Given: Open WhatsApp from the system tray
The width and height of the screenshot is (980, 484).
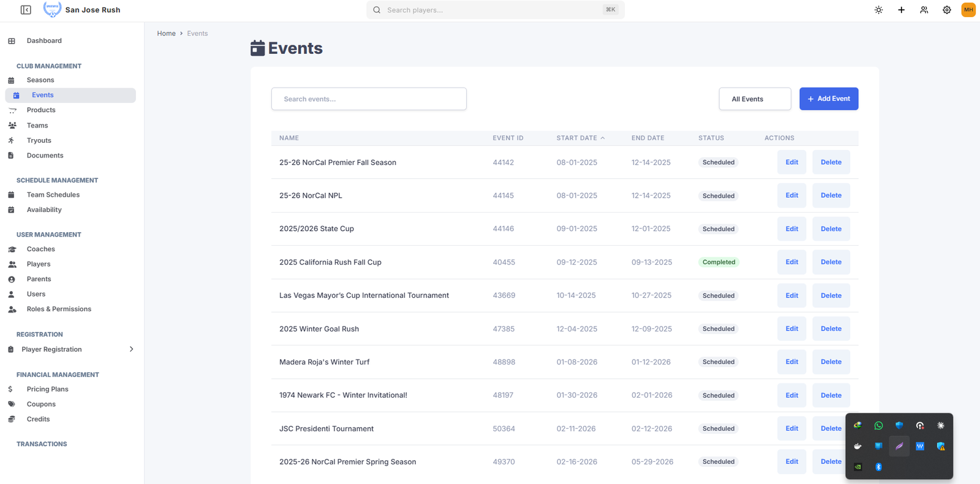Looking at the screenshot, I should click(878, 425).
